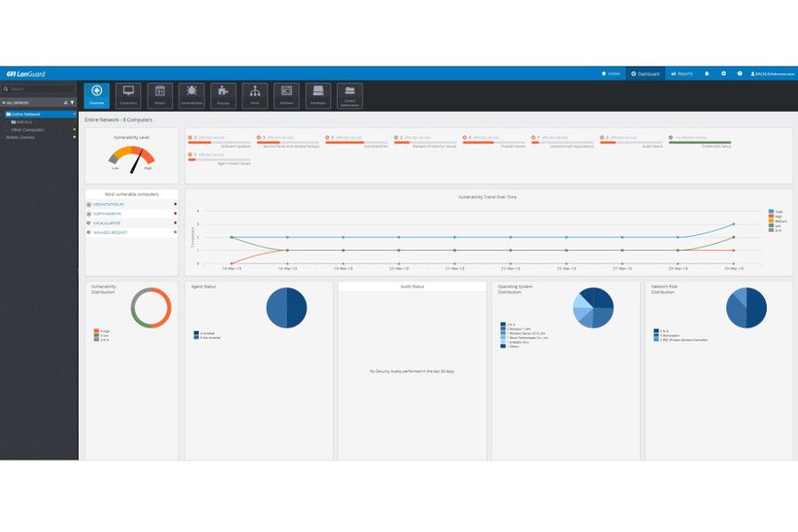The height and width of the screenshot is (532, 798).
Task: Open the Hardware view icon
Action: (318, 96)
